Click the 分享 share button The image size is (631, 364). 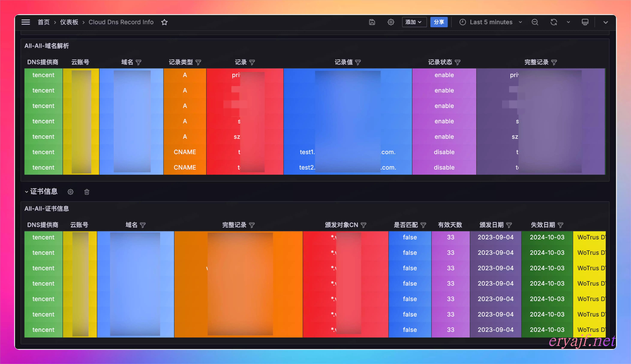pyautogui.click(x=439, y=22)
